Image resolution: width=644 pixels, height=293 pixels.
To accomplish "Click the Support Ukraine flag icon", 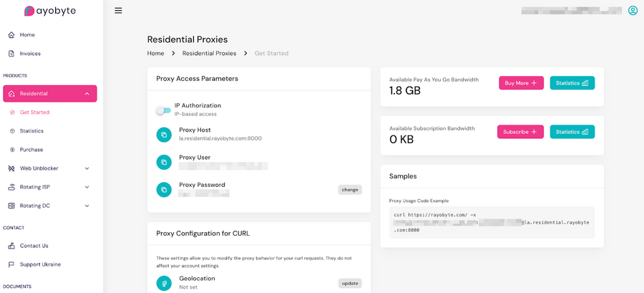I will pos(11,264).
